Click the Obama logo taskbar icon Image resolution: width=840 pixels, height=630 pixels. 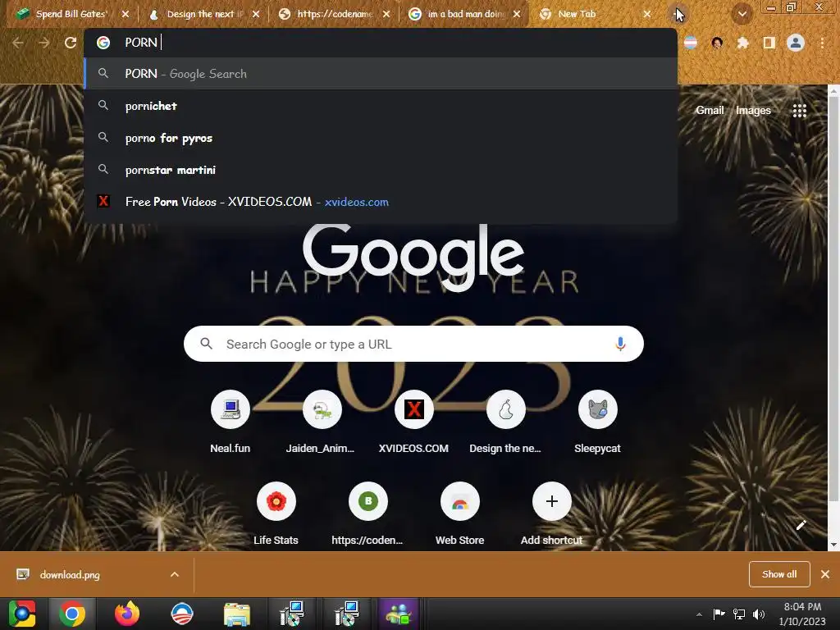click(182, 614)
